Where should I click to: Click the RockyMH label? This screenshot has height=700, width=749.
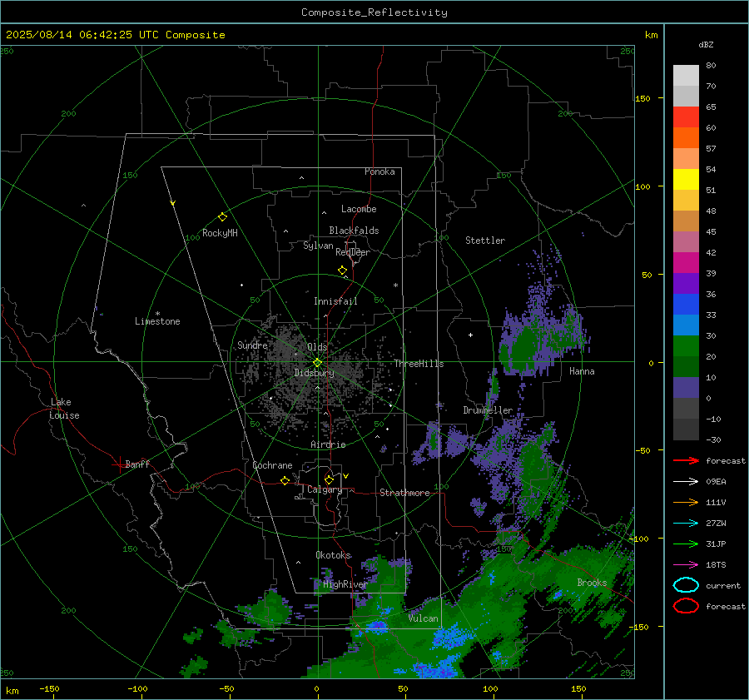click(220, 233)
